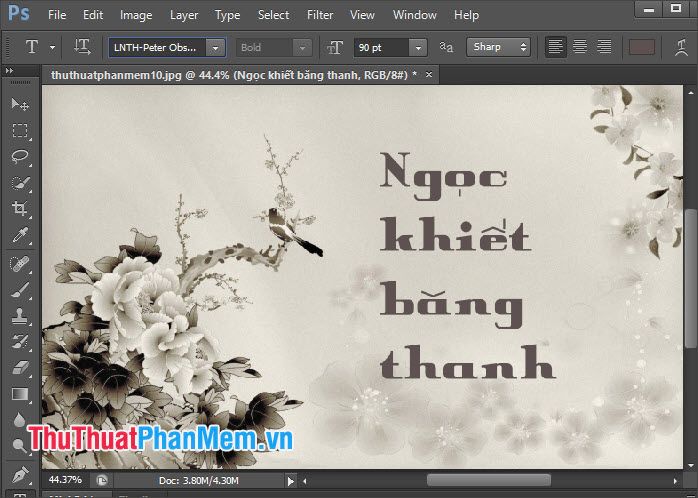Select the Blur tool

click(x=20, y=420)
